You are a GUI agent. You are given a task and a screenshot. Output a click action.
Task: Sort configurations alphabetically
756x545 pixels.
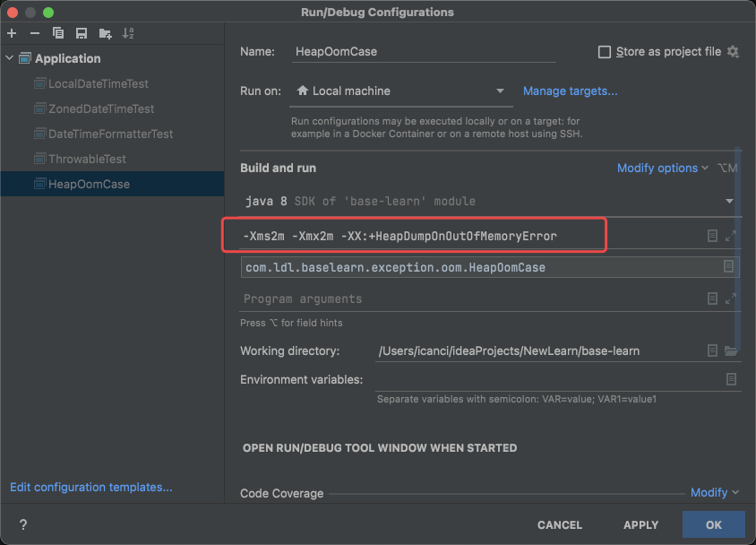128,33
